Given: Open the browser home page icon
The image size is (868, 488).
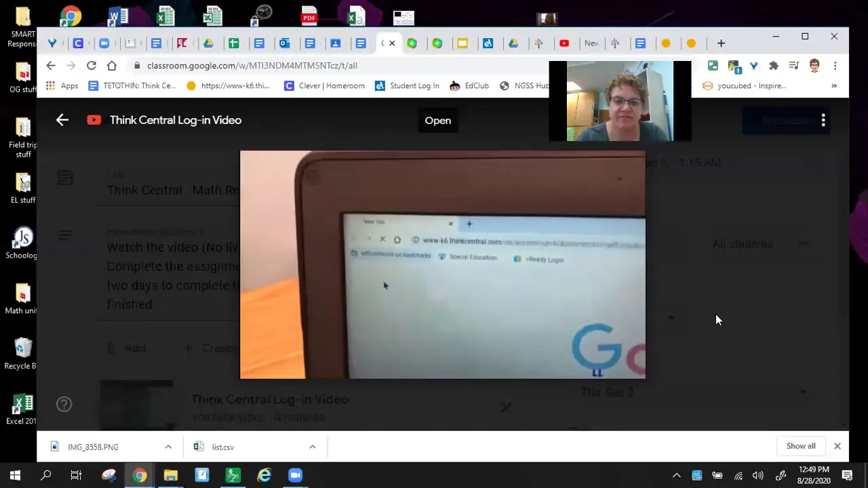Looking at the screenshot, I should pyautogui.click(x=112, y=66).
